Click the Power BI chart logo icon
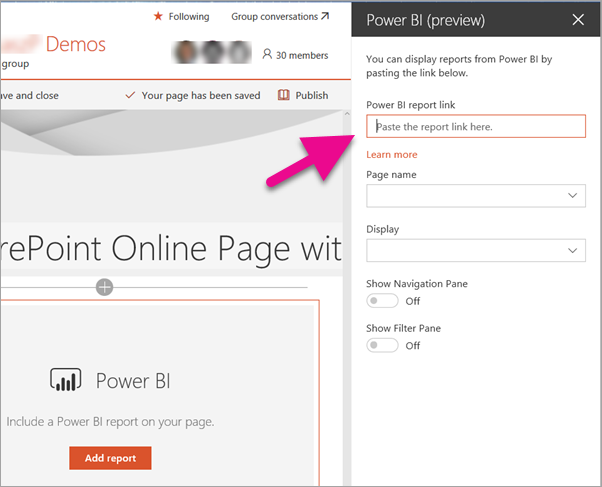 [x=66, y=379]
